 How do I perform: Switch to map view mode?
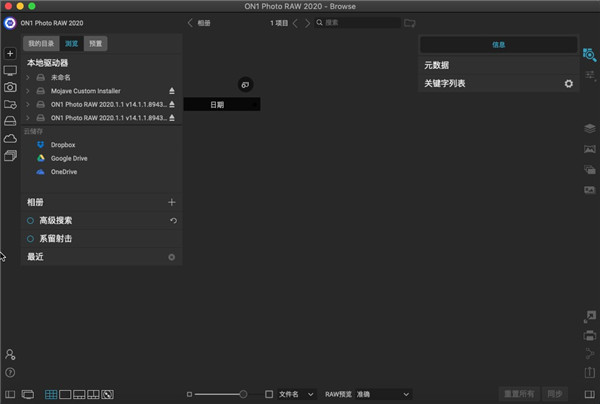point(108,394)
